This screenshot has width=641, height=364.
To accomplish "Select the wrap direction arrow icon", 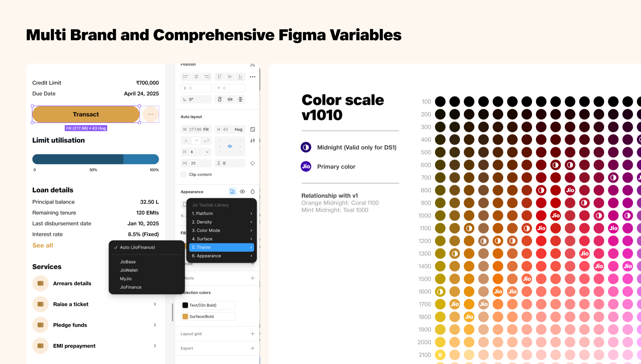I will coord(207,141).
